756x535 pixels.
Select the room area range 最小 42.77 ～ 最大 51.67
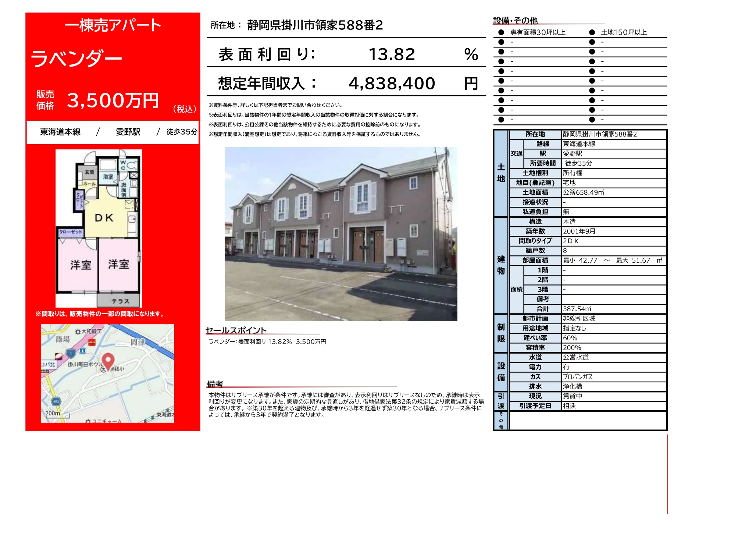point(613,261)
